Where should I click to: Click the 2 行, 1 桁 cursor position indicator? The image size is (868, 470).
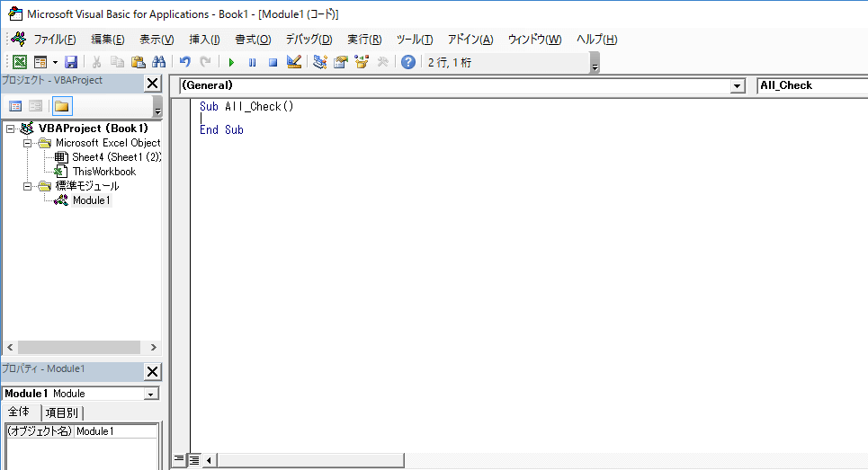point(450,63)
